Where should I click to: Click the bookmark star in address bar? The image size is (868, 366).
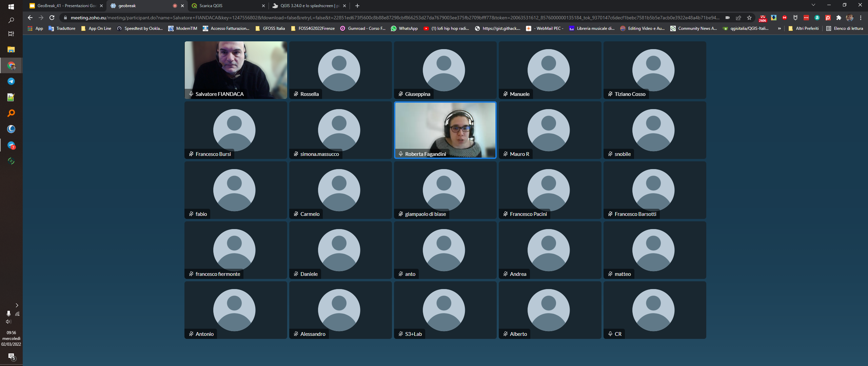point(749,18)
